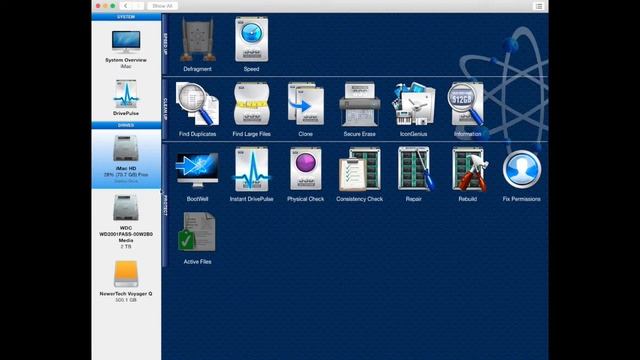Screen dimensions: 640x360
Task: Go back with the left arrow button
Action: pyautogui.click(x=126, y=6)
